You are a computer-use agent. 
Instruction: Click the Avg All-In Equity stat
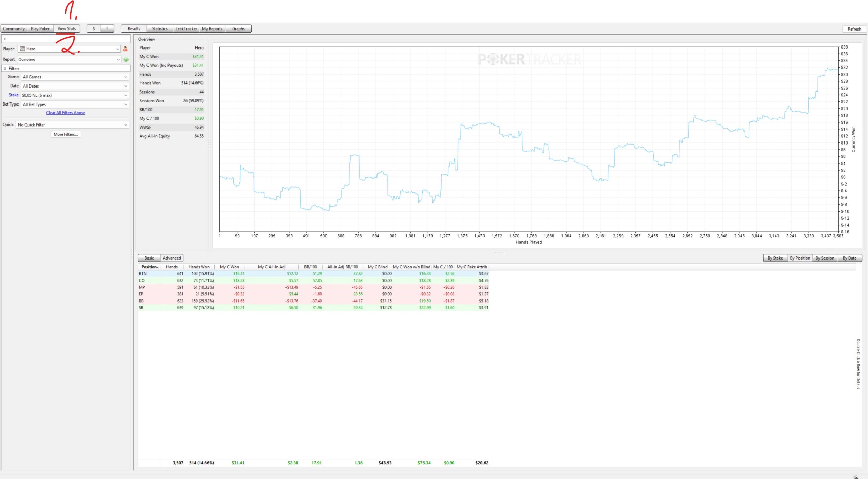[172, 136]
